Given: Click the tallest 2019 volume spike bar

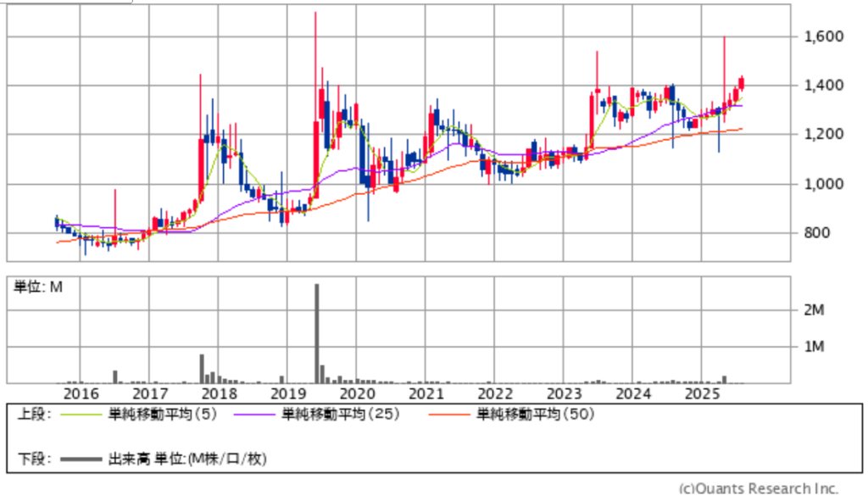Looking at the screenshot, I should pos(317,333).
